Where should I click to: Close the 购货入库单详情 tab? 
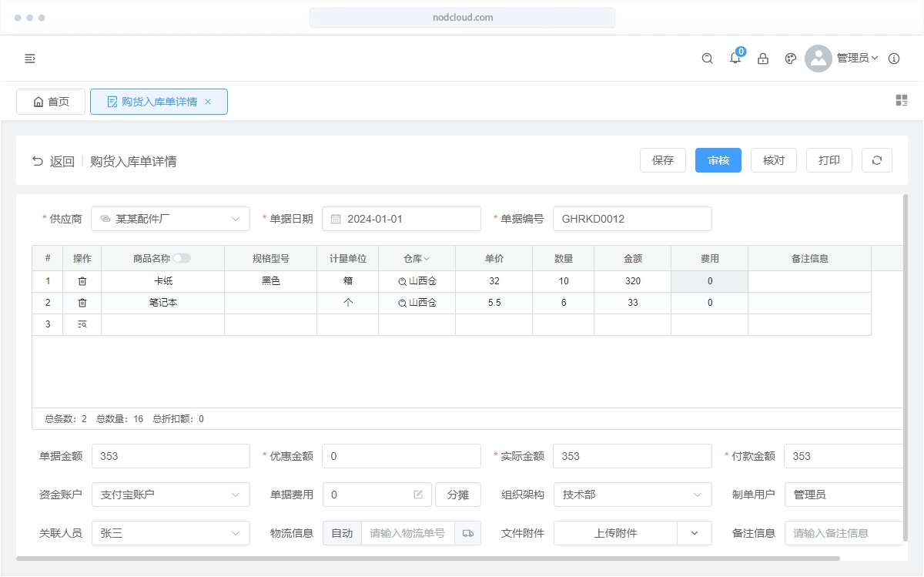(208, 102)
